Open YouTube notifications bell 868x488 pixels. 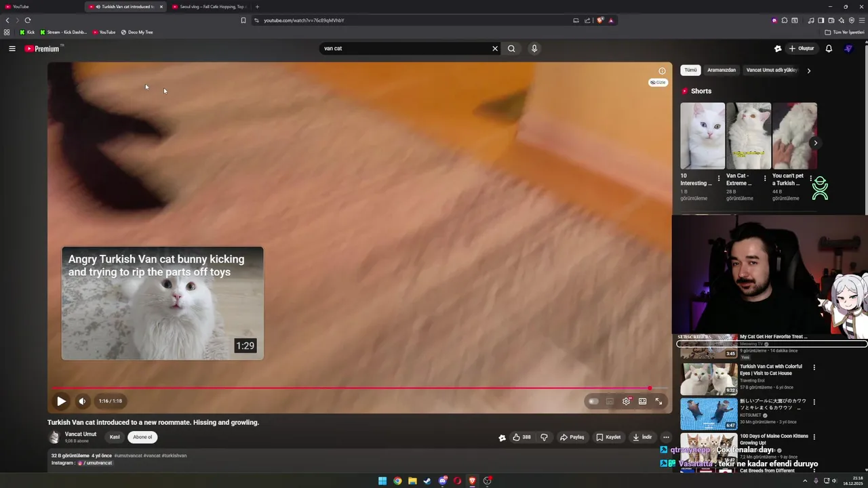click(x=829, y=49)
